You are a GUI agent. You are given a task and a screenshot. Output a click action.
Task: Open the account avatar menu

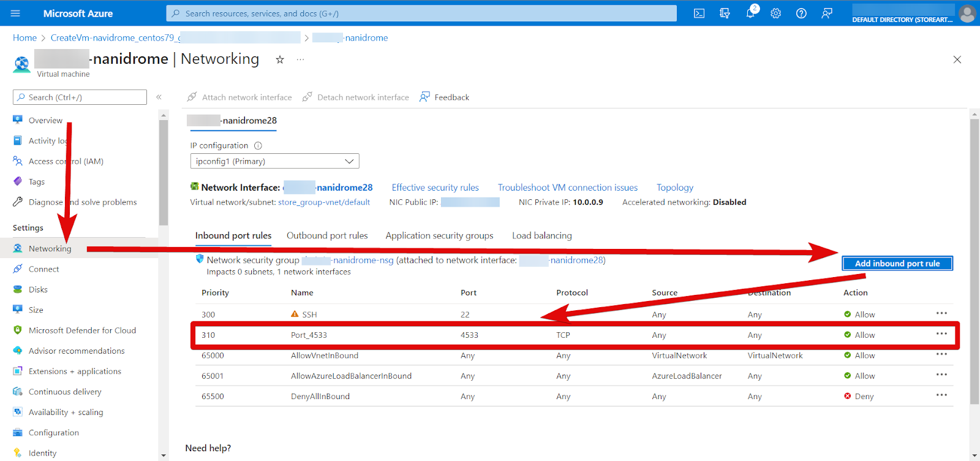pos(968,13)
